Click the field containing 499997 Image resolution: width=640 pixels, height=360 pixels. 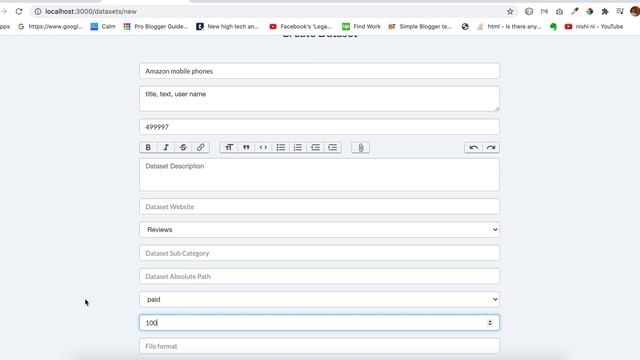click(319, 127)
